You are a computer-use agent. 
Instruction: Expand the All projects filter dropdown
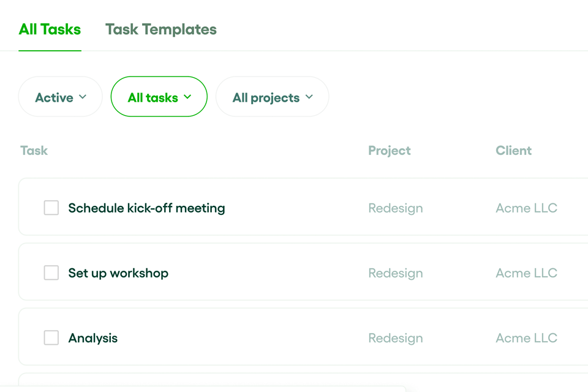pos(272,97)
